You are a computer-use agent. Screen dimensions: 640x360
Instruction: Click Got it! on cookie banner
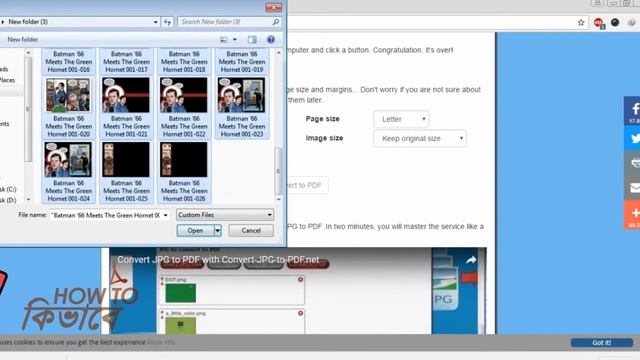[x=602, y=343]
